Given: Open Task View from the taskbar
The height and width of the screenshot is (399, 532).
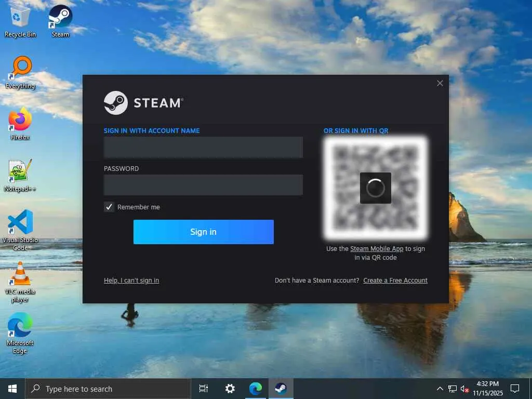Looking at the screenshot, I should pyautogui.click(x=204, y=389).
